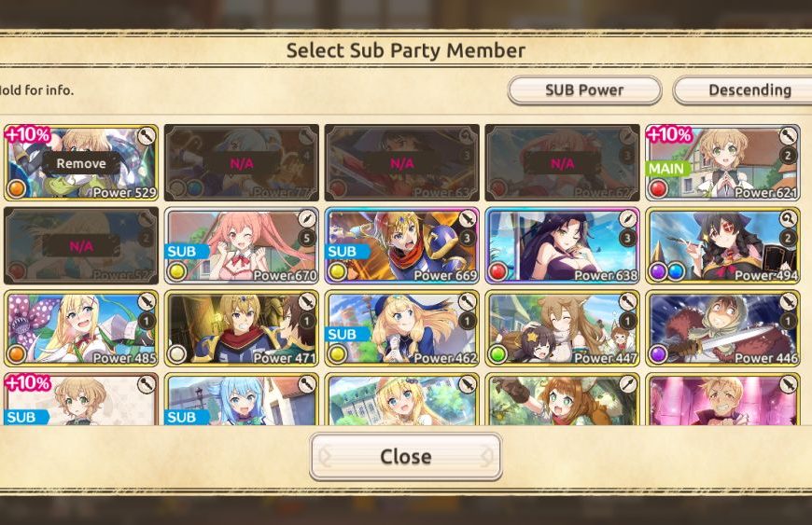Click the white element orb on Power 471 card
This screenshot has height=525, width=812.
coord(177,354)
